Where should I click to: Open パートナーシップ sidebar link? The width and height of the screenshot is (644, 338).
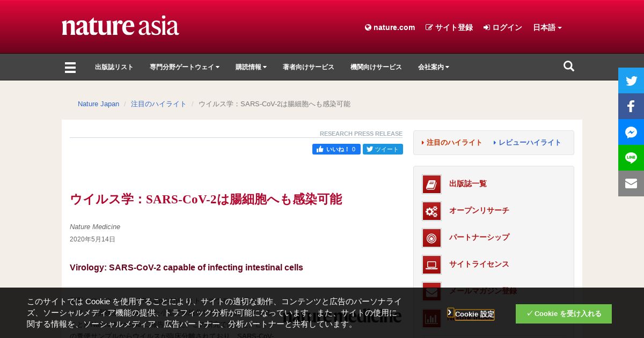[479, 238]
